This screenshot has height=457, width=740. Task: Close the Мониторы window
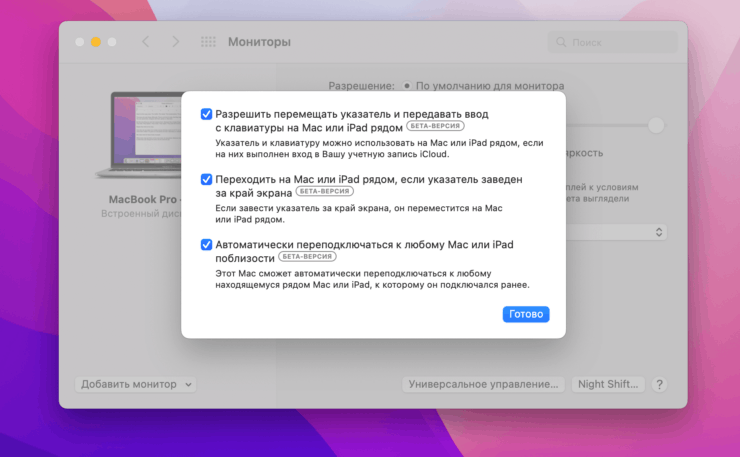(x=80, y=42)
